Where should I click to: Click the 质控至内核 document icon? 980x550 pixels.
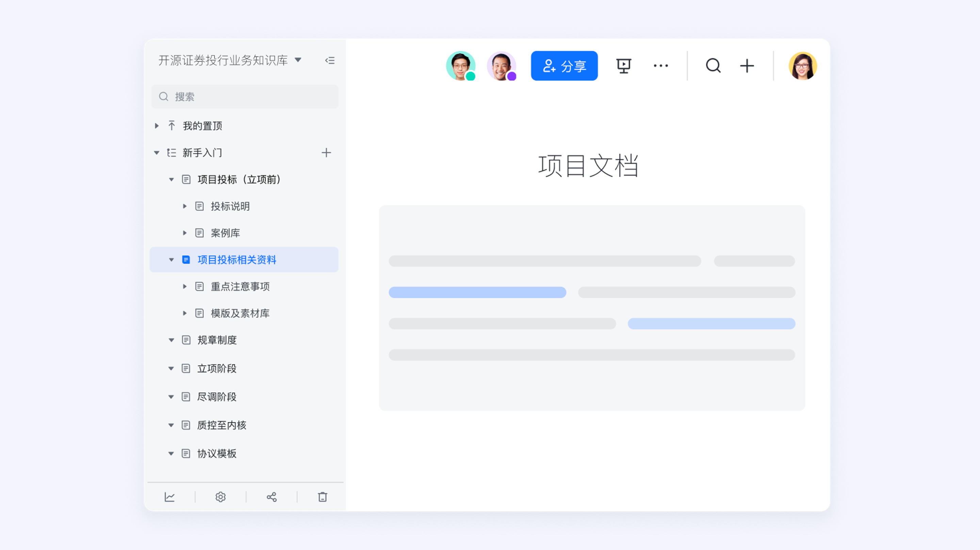(x=186, y=425)
